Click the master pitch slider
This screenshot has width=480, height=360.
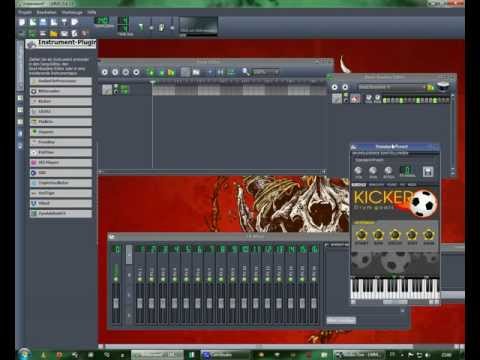coord(172,27)
